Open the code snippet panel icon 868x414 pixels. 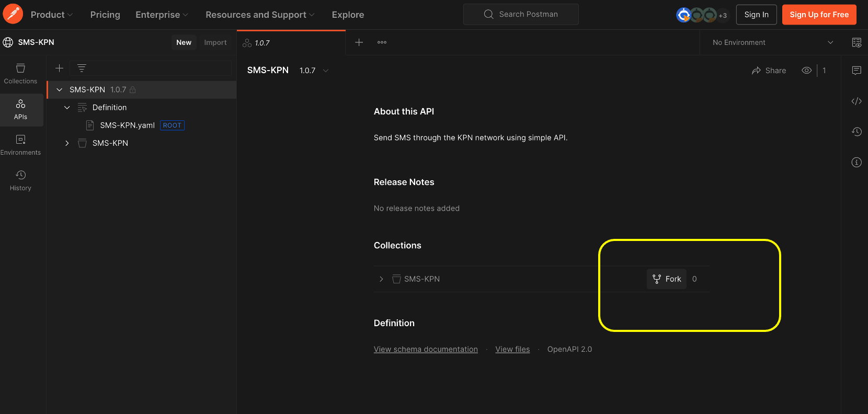(x=856, y=101)
